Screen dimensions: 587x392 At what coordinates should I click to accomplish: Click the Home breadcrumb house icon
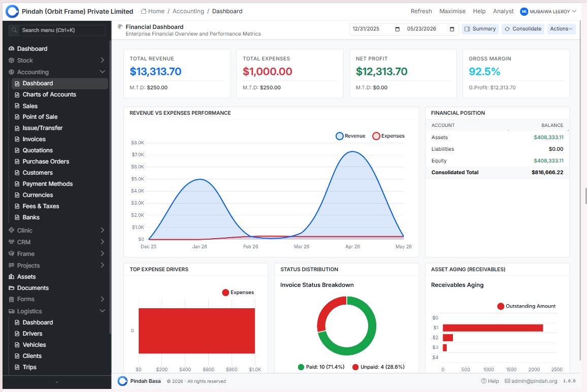pos(143,11)
